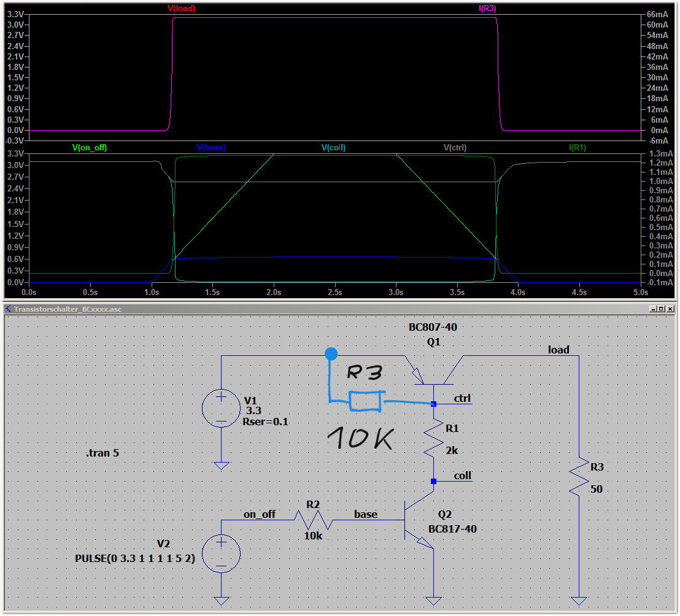This screenshot has height=616, width=680.
Task: Click the load net label
Action: [558, 350]
